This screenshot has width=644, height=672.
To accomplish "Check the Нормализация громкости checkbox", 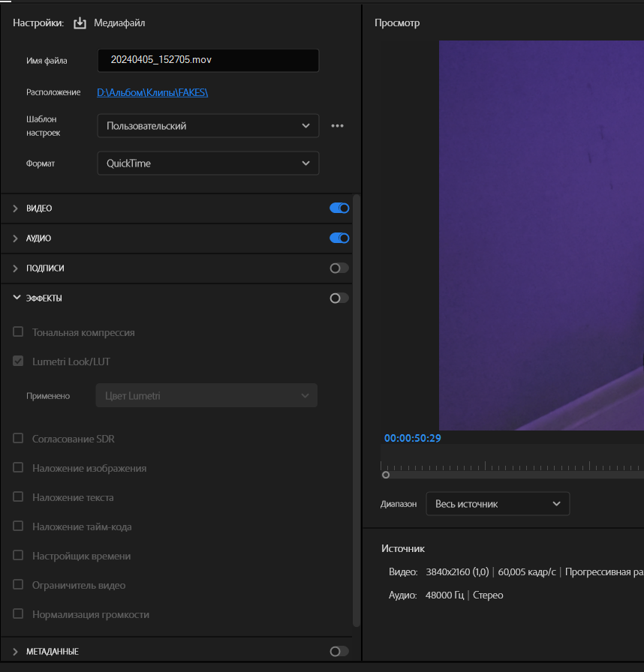I will click(17, 614).
